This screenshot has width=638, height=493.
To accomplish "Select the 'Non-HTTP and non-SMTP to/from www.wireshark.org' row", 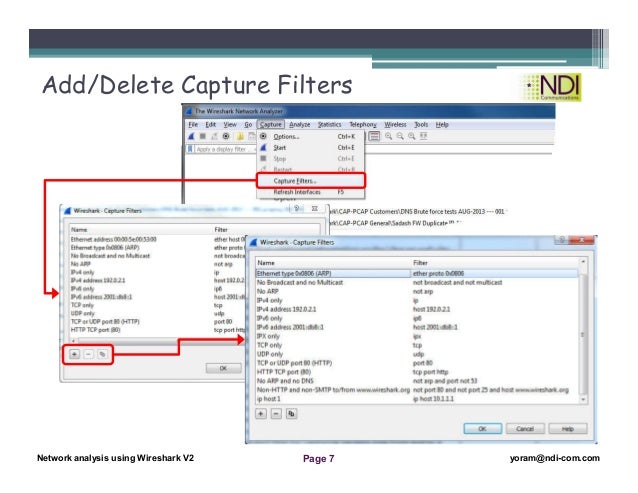I will pyautogui.click(x=417, y=390).
